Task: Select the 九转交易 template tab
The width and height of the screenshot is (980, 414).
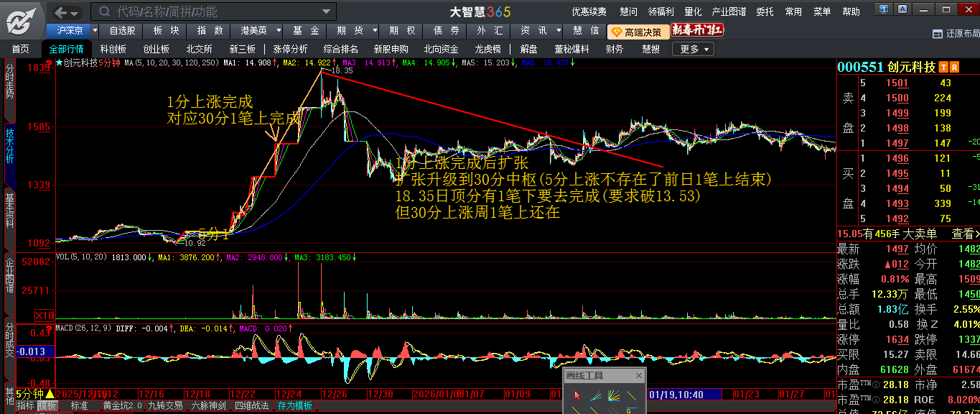Action: coord(166,406)
